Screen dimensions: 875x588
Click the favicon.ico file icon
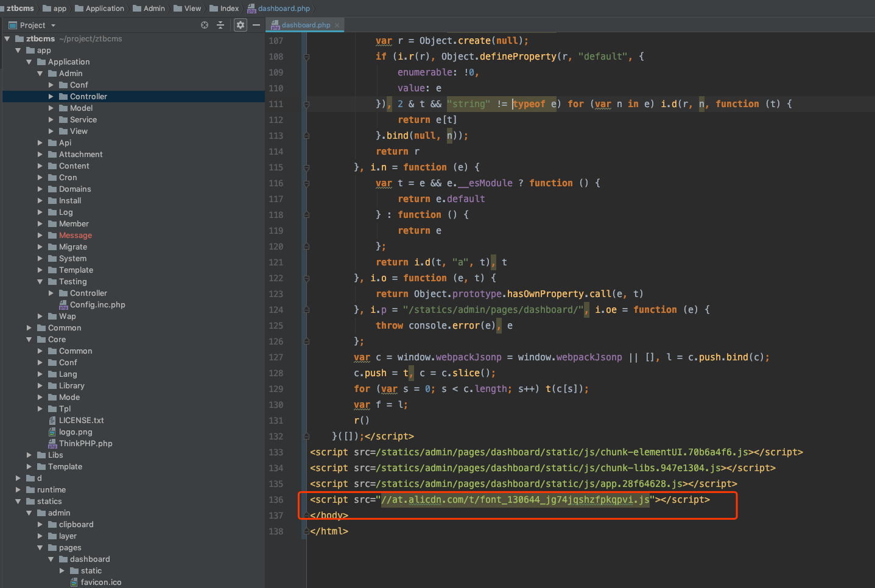pyautogui.click(x=74, y=582)
